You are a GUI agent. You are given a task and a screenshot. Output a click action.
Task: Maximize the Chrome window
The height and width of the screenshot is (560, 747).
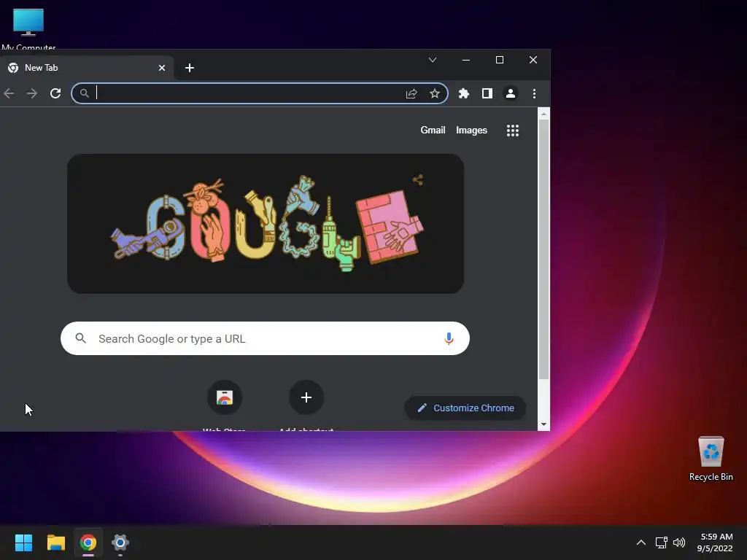(x=499, y=60)
